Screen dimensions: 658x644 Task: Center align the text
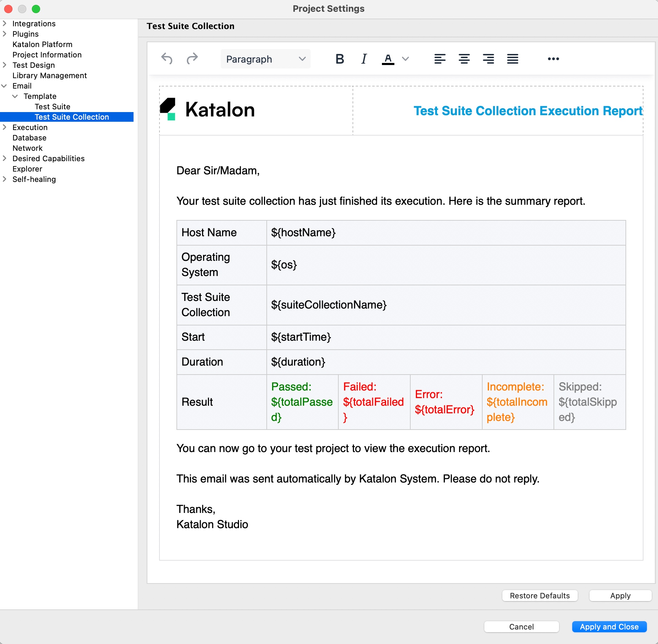[x=464, y=59]
